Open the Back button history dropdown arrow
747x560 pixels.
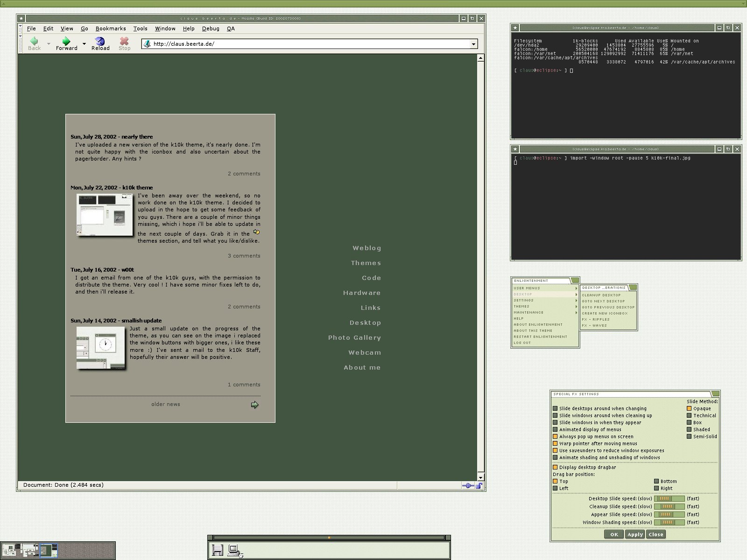point(49,44)
